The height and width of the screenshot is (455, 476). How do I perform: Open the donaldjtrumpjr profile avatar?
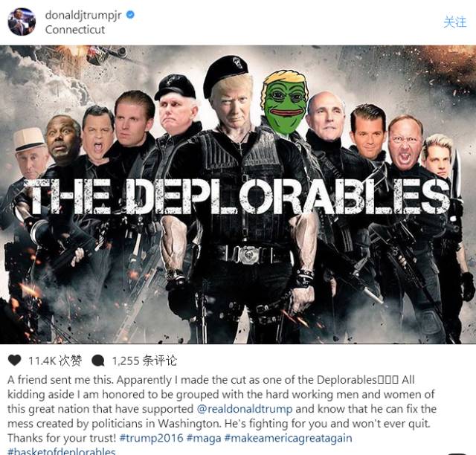tap(22, 22)
